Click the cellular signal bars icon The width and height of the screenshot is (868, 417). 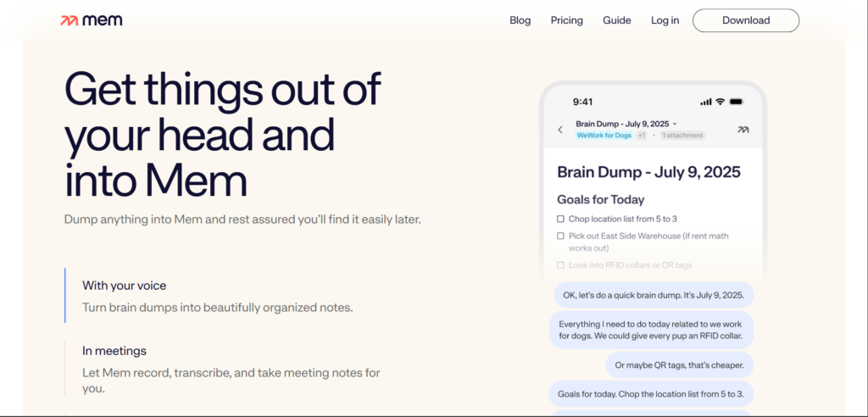click(x=705, y=102)
